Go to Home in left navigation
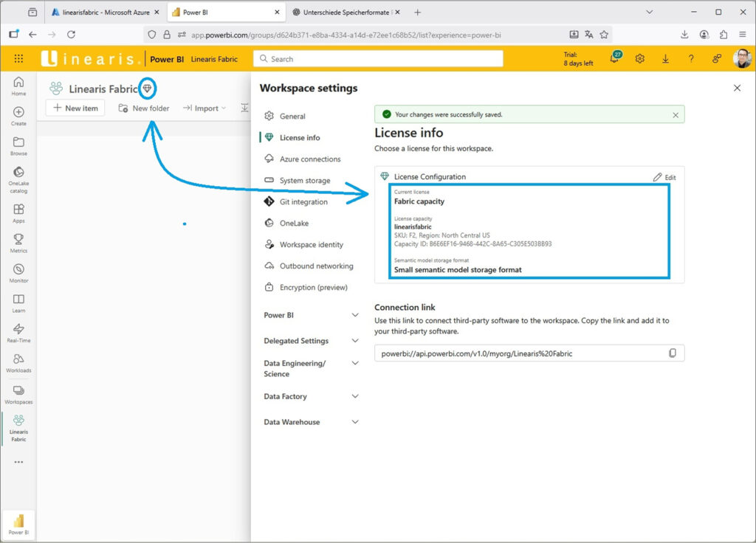Viewport: 756px width, 543px height. 18,86
